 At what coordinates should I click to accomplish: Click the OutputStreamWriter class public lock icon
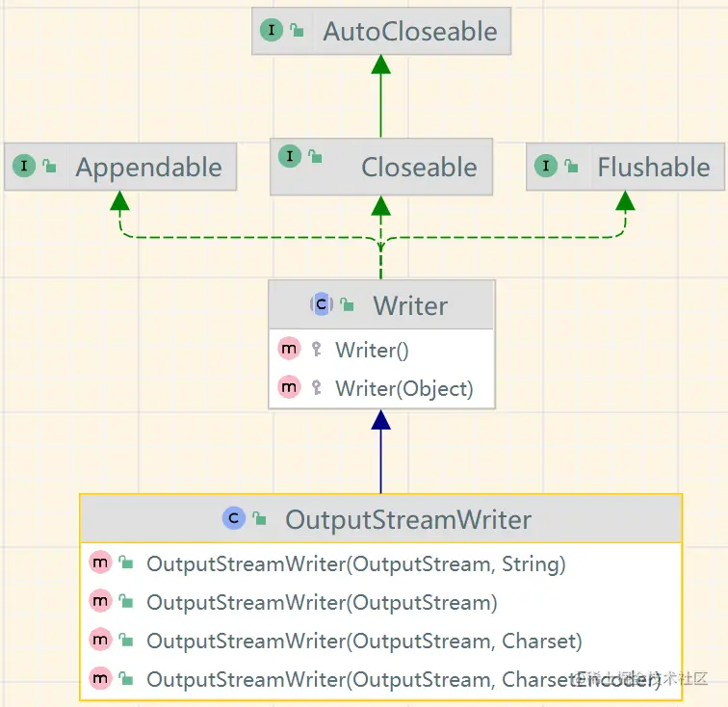260,518
